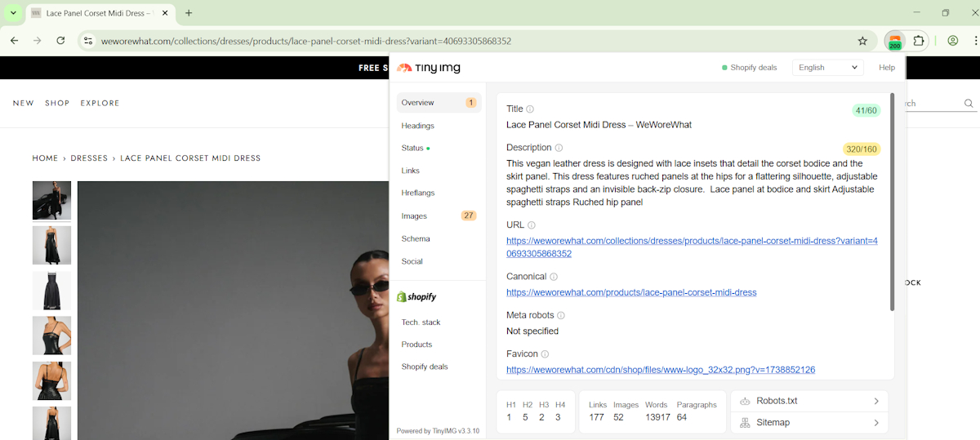The height and width of the screenshot is (440, 980).
Task: Select the second product thumbnail
Action: (x=51, y=245)
